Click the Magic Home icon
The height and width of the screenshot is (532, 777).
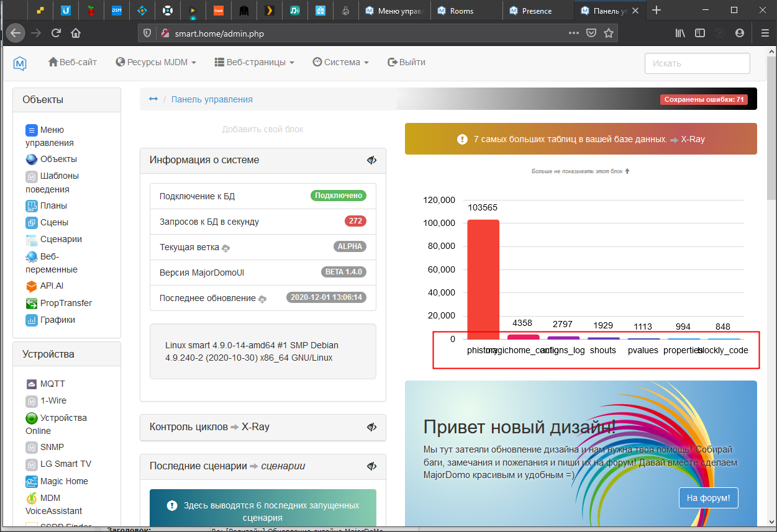(32, 482)
